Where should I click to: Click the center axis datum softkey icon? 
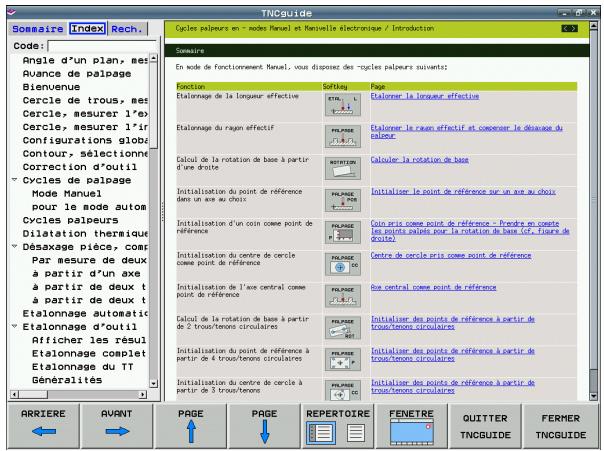click(342, 296)
